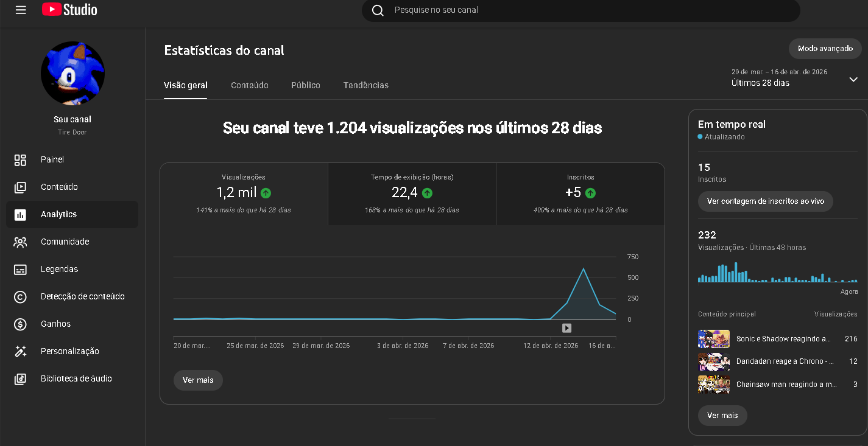Click the Estatísticas do canal heading
The width and height of the screenshot is (868, 446).
click(224, 51)
